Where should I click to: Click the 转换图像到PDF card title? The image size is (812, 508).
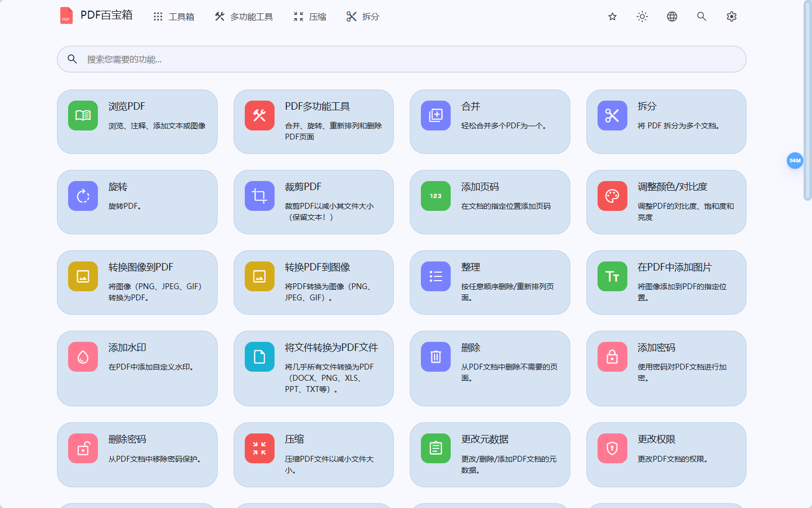pos(141,267)
